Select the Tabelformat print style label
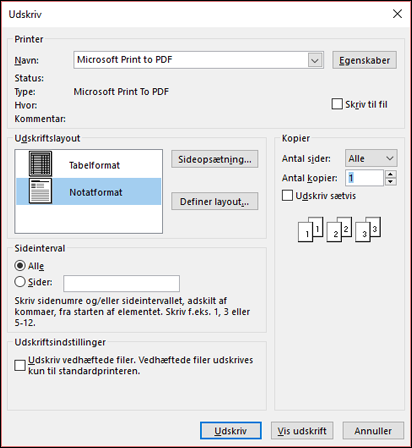The height and width of the screenshot is (448, 412). click(94, 165)
